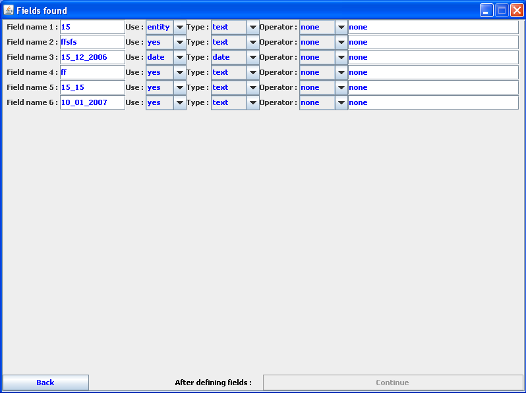This screenshot has width=526, height=393.
Task: Click the Field name 4 input containing ff
Action: 92,72
